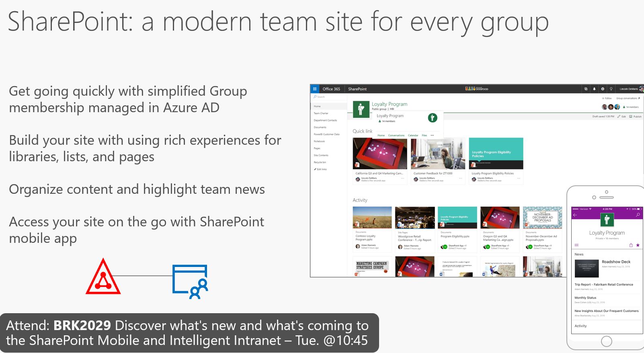Image resolution: width=644 pixels, height=353 pixels.
Task: Open California Q3 and Q4 Marketing card
Action: tap(380, 161)
